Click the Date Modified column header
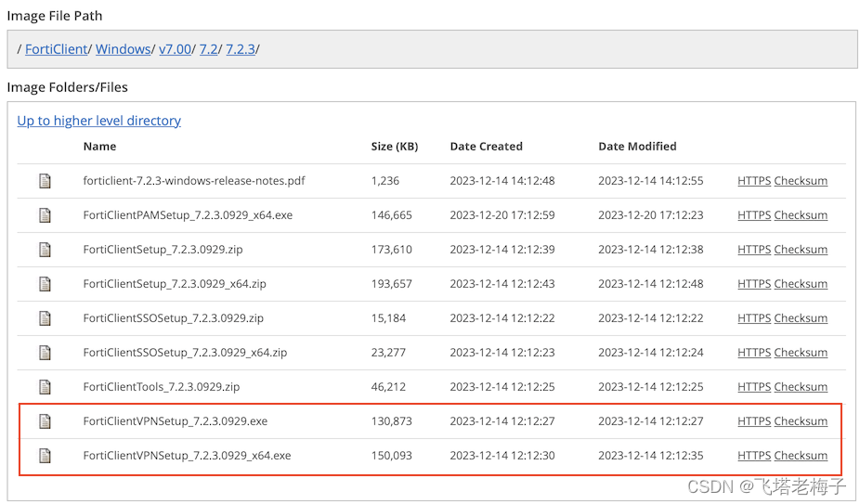 click(637, 147)
